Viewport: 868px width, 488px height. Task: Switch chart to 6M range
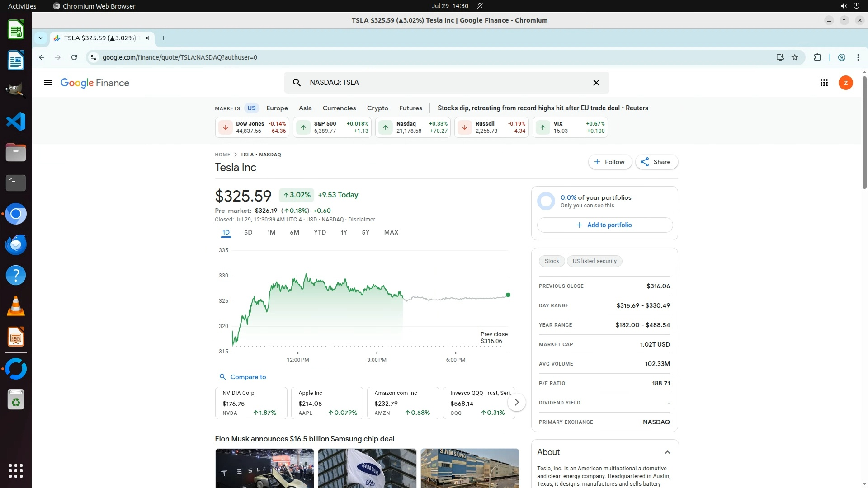294,232
